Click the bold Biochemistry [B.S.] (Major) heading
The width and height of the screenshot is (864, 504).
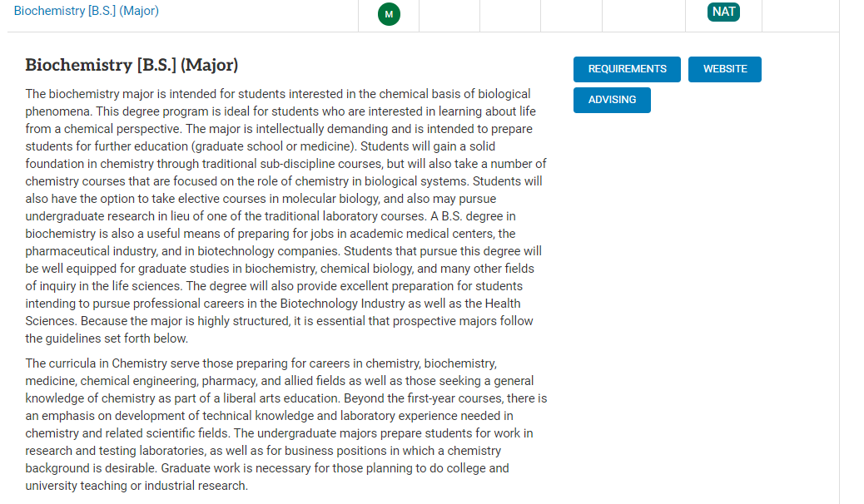click(x=132, y=65)
